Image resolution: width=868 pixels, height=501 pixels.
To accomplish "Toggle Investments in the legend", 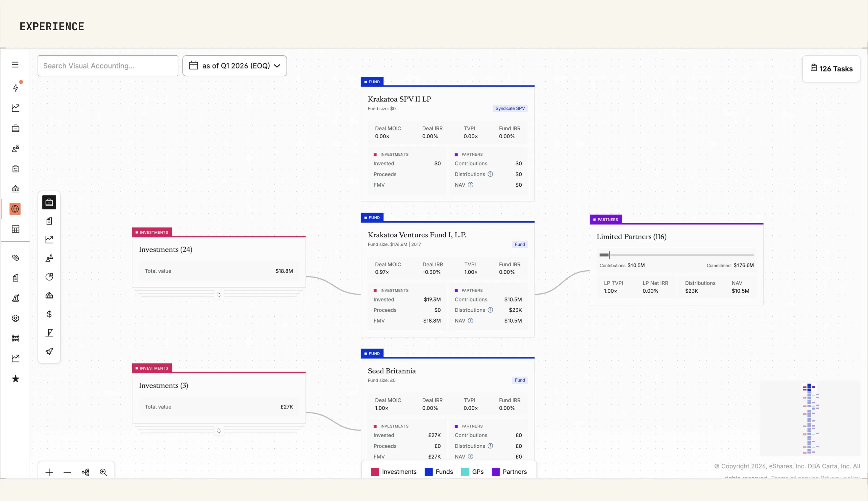I will coord(394,472).
